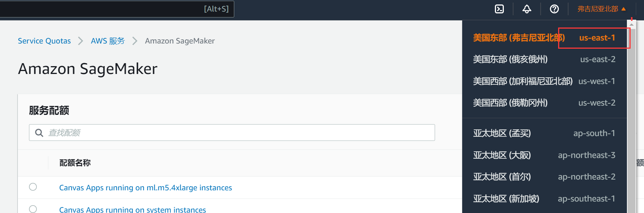The image size is (644, 213).
Task: Choose region ap-northeast-2 (首尔)
Action: 544,177
